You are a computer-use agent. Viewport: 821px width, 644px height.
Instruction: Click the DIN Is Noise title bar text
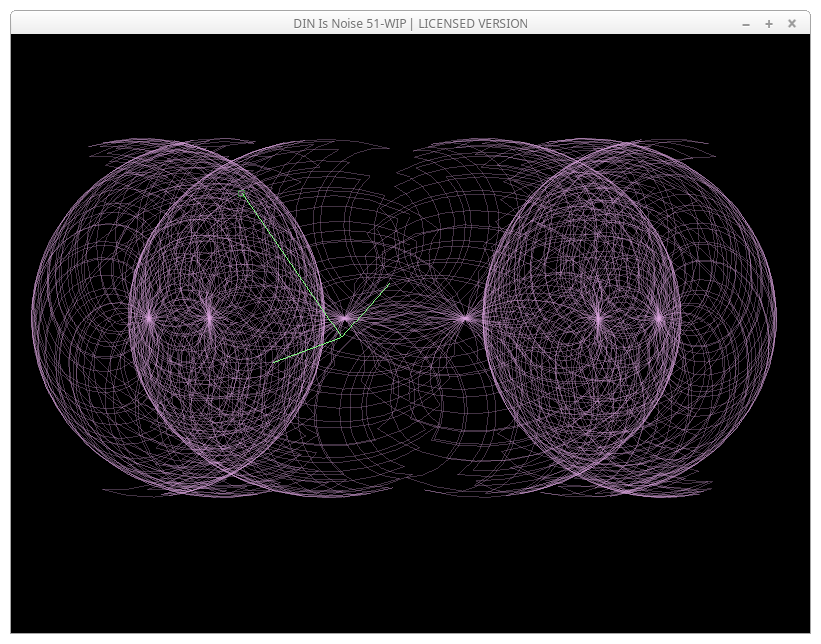pos(410,24)
